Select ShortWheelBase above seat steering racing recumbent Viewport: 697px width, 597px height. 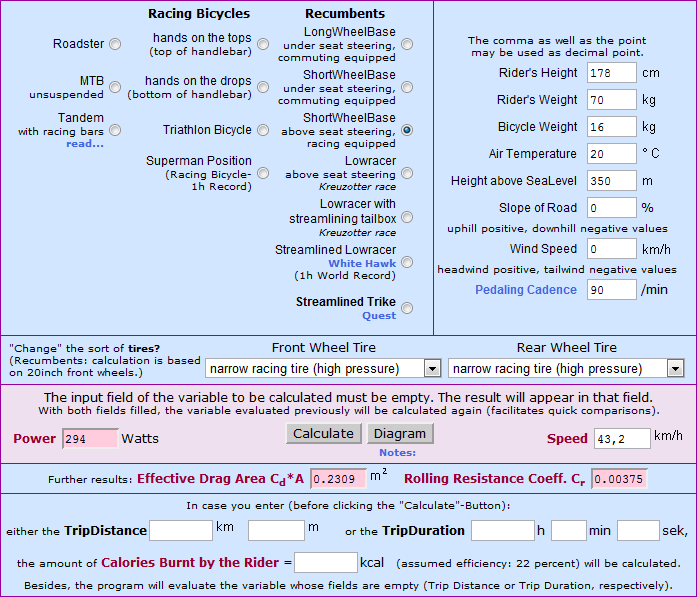click(x=407, y=130)
